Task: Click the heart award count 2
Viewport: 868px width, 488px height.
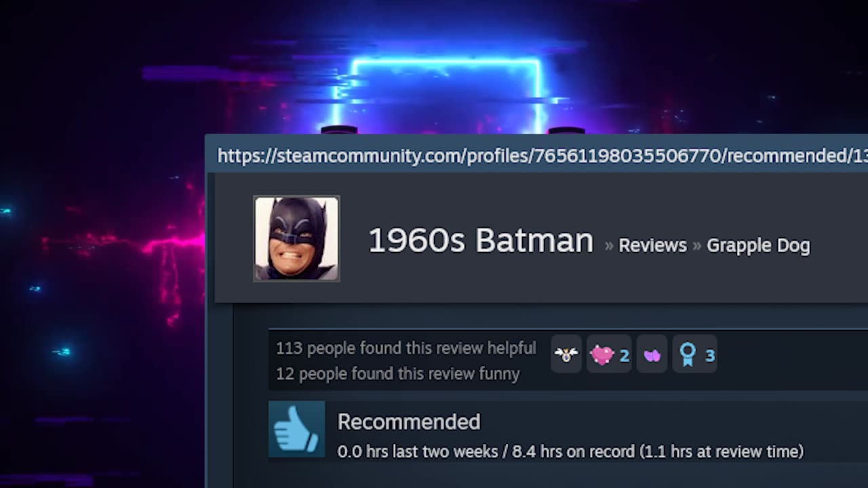Action: click(x=624, y=355)
